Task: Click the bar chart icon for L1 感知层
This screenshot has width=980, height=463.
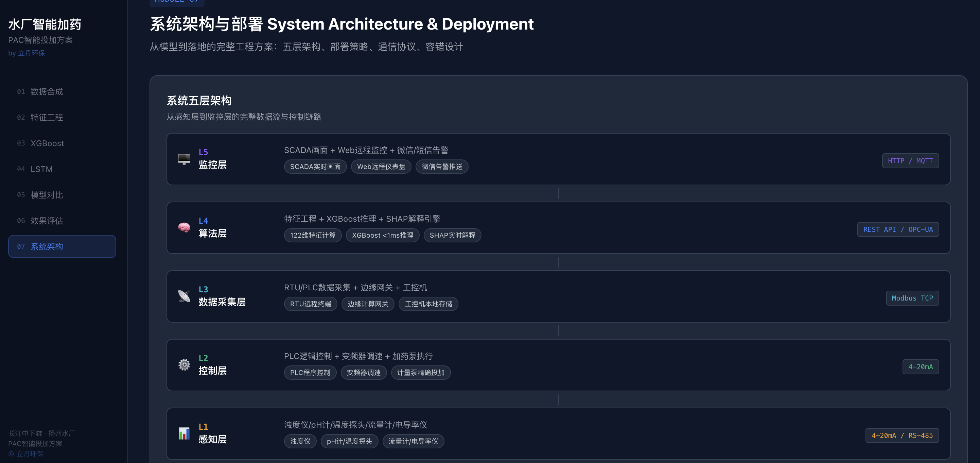Action: click(184, 433)
